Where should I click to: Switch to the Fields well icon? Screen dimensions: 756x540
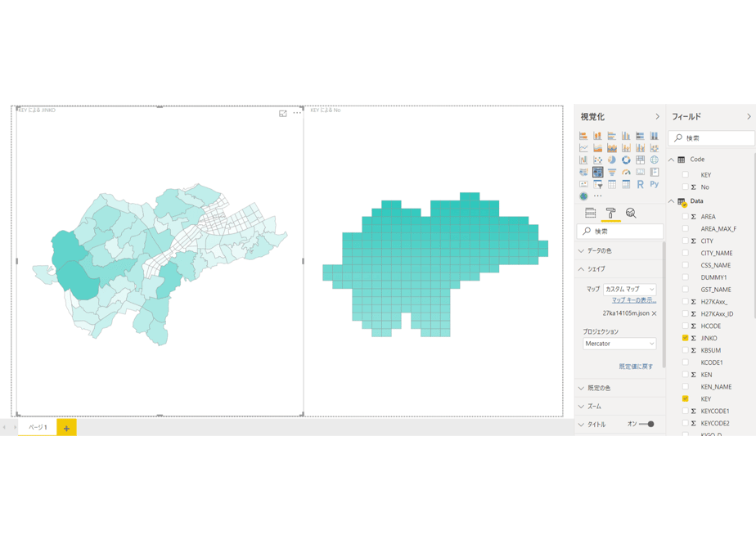(590, 213)
